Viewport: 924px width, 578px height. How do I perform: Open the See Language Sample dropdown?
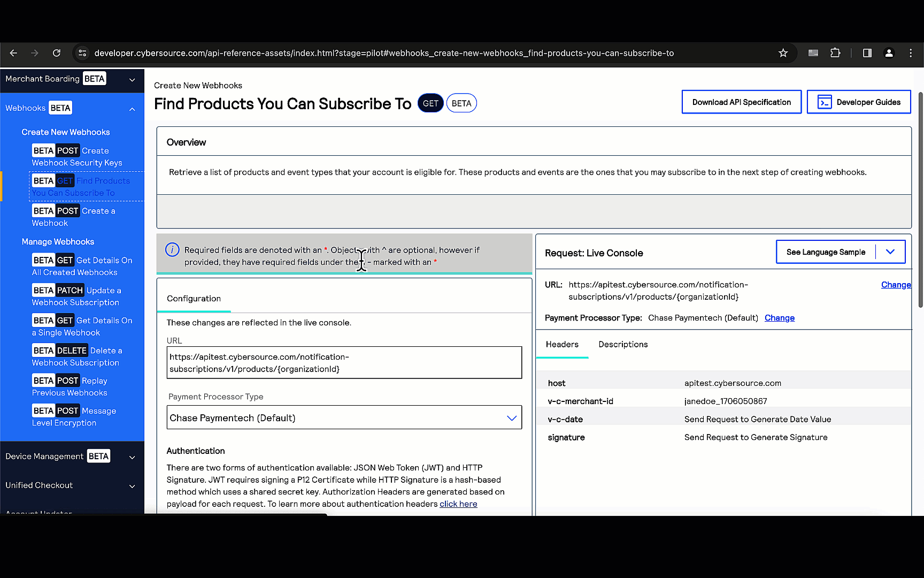pos(840,252)
